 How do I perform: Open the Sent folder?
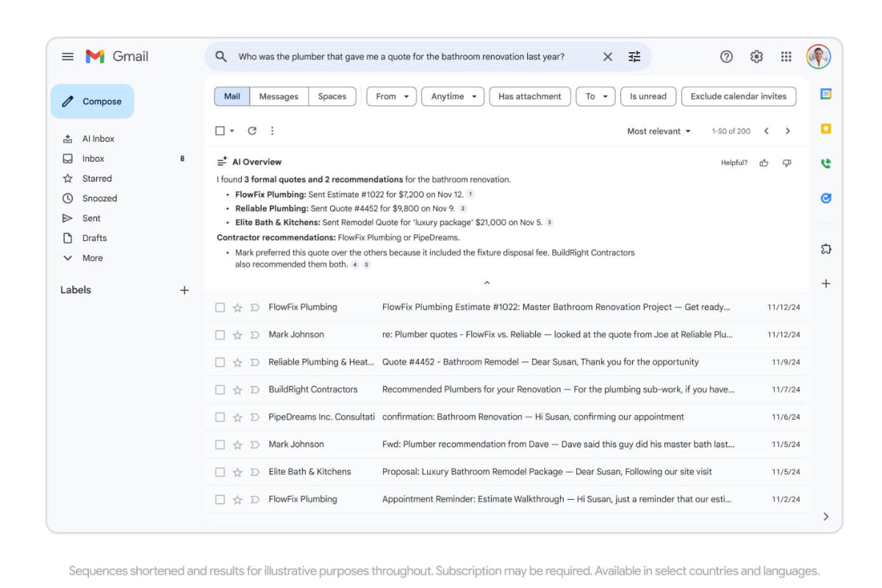91,218
